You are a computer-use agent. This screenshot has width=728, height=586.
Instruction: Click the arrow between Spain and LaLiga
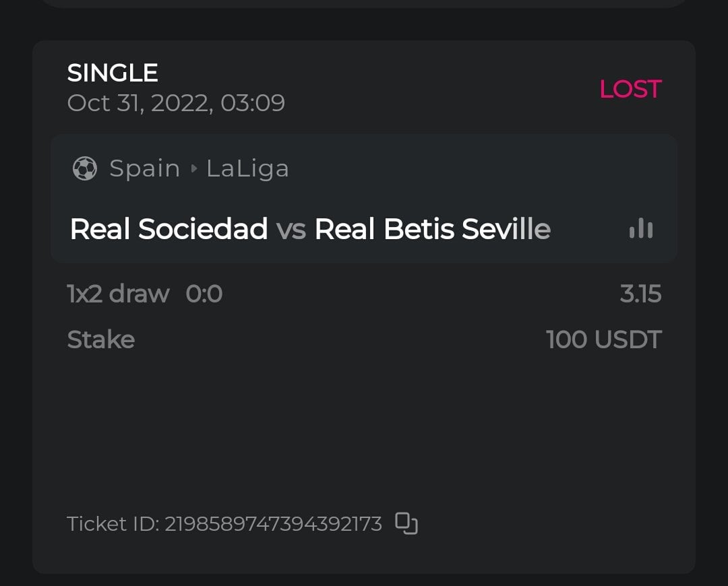coord(193,168)
